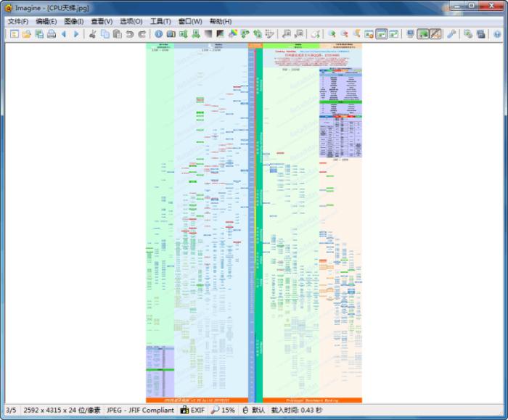Click the Undo arrow icon
Viewport: 508px width, 420px height.
click(x=130, y=34)
